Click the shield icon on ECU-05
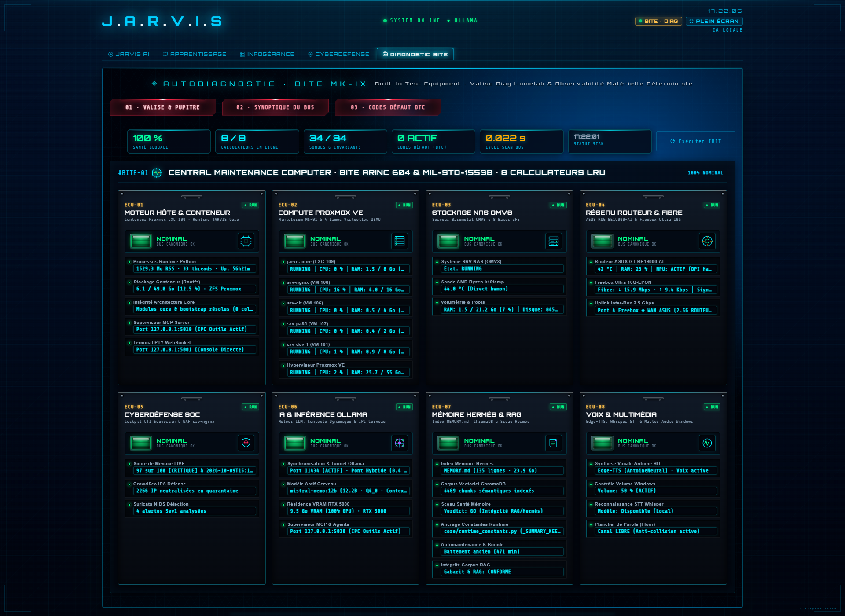Image resolution: width=845 pixels, height=616 pixels. [x=246, y=443]
